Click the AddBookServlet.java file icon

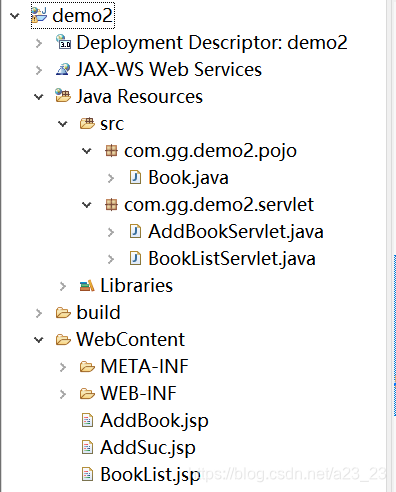[x=135, y=232]
